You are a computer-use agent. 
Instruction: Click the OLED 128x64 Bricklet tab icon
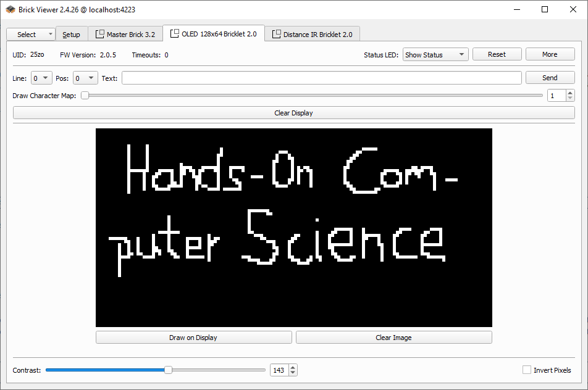pos(174,34)
